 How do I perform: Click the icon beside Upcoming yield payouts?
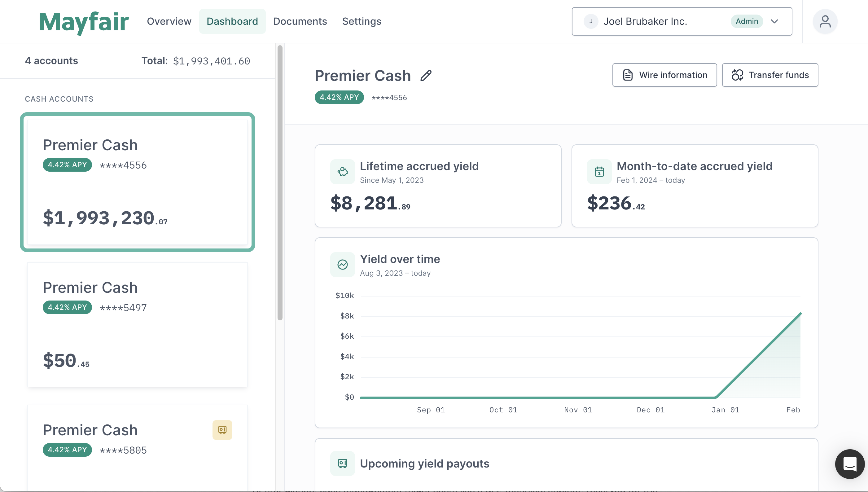(x=342, y=463)
